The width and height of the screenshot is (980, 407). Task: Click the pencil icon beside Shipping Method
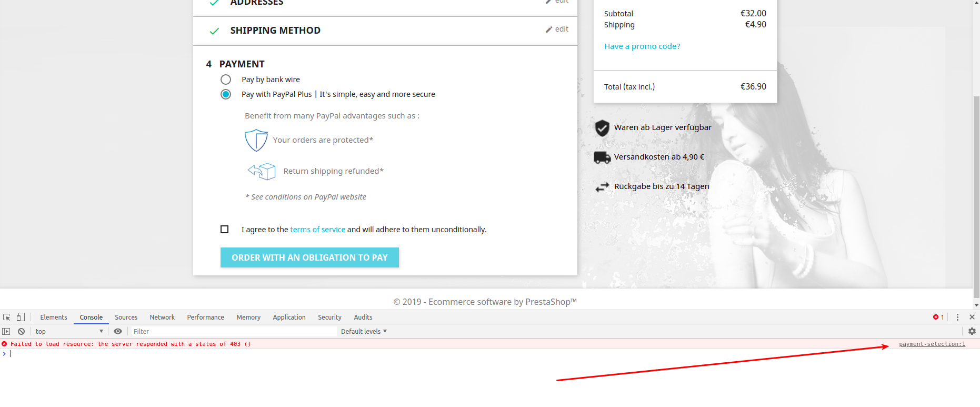coord(549,29)
